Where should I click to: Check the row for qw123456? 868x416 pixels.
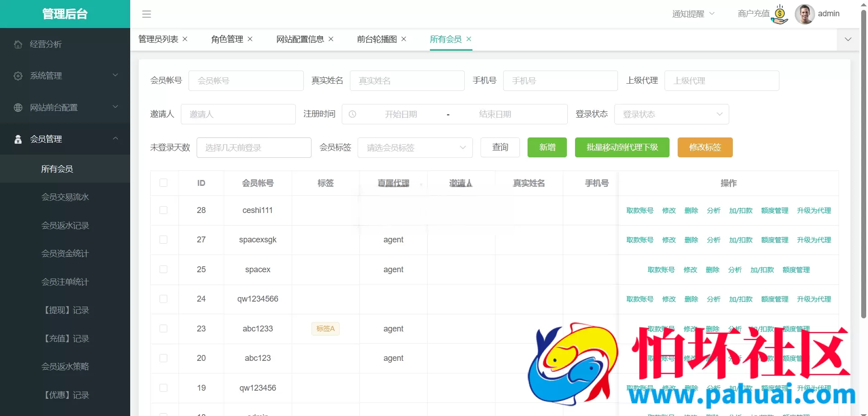coord(164,388)
